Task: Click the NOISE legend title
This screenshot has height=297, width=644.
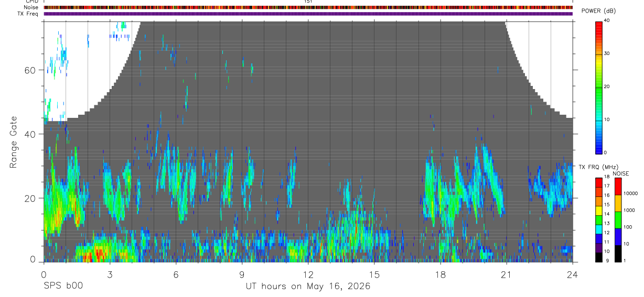Action: 621,173
